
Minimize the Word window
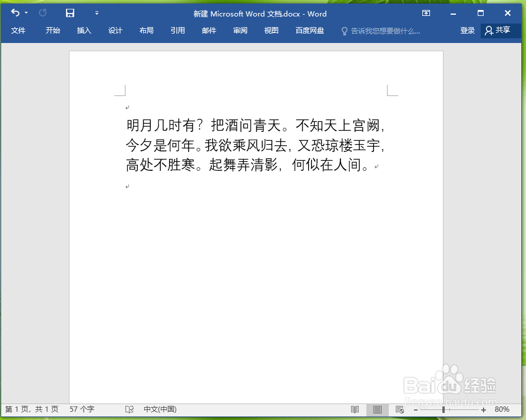click(453, 14)
